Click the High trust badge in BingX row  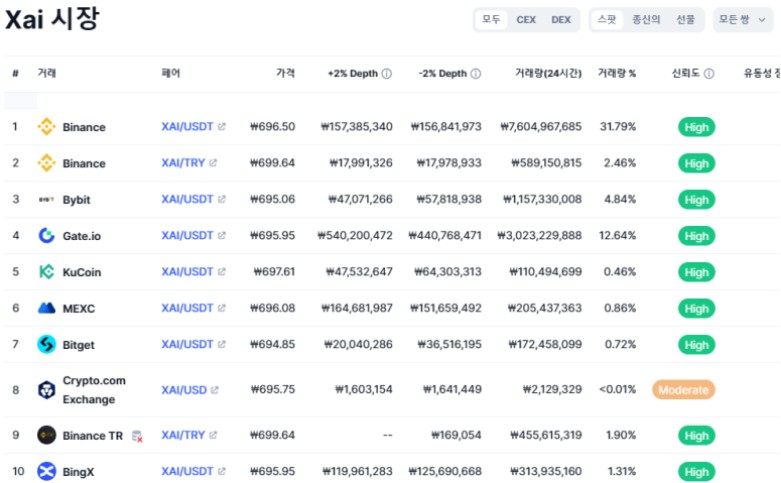pyautogui.click(x=696, y=472)
